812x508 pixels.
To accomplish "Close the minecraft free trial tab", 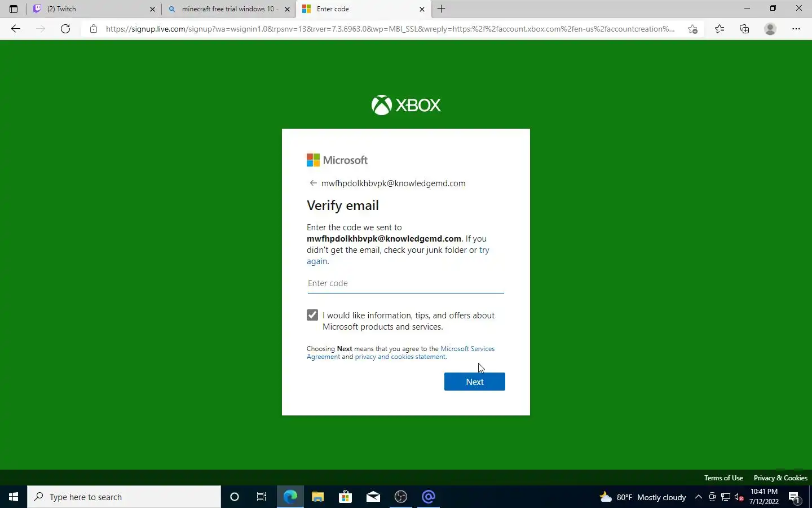I will pyautogui.click(x=287, y=9).
